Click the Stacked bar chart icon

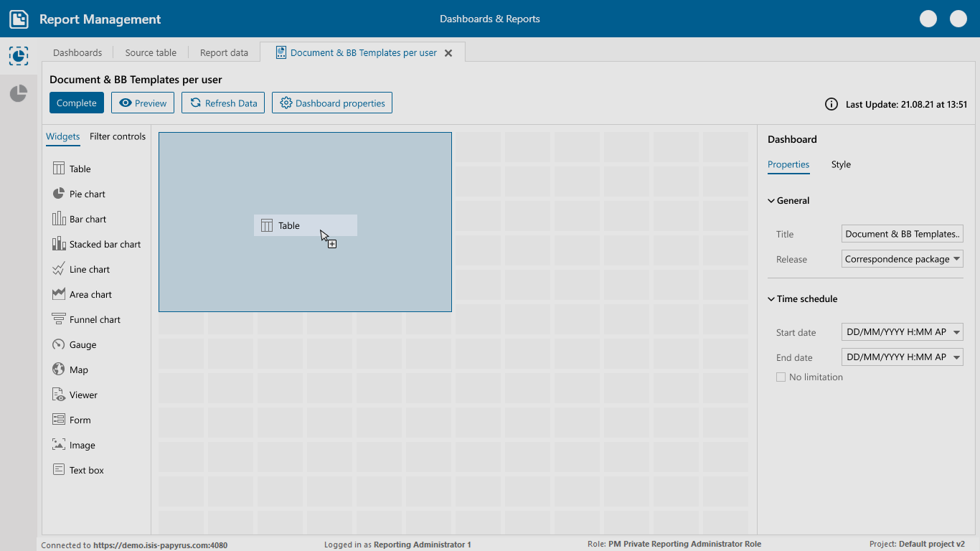(59, 244)
